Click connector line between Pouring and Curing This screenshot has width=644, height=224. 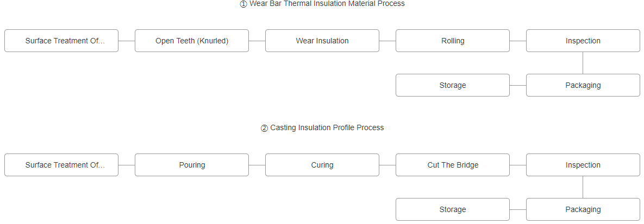pos(257,165)
